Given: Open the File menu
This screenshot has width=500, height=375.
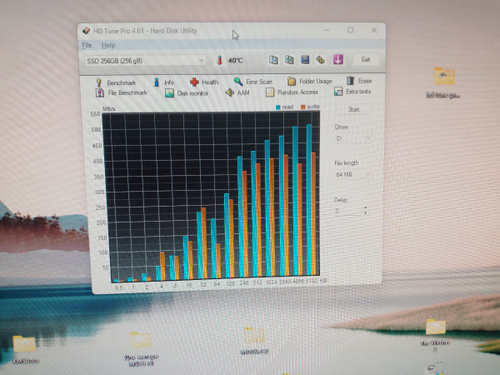Looking at the screenshot, I should coord(87,45).
